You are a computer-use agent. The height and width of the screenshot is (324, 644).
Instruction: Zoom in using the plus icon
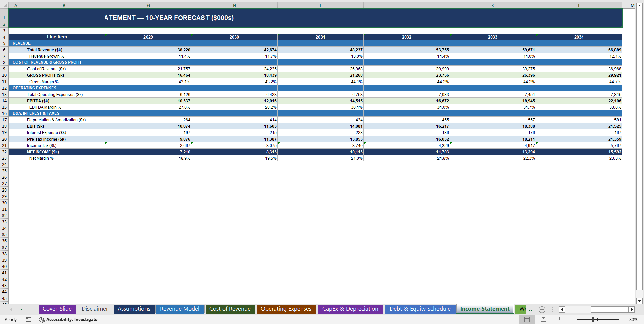pyautogui.click(x=622, y=319)
